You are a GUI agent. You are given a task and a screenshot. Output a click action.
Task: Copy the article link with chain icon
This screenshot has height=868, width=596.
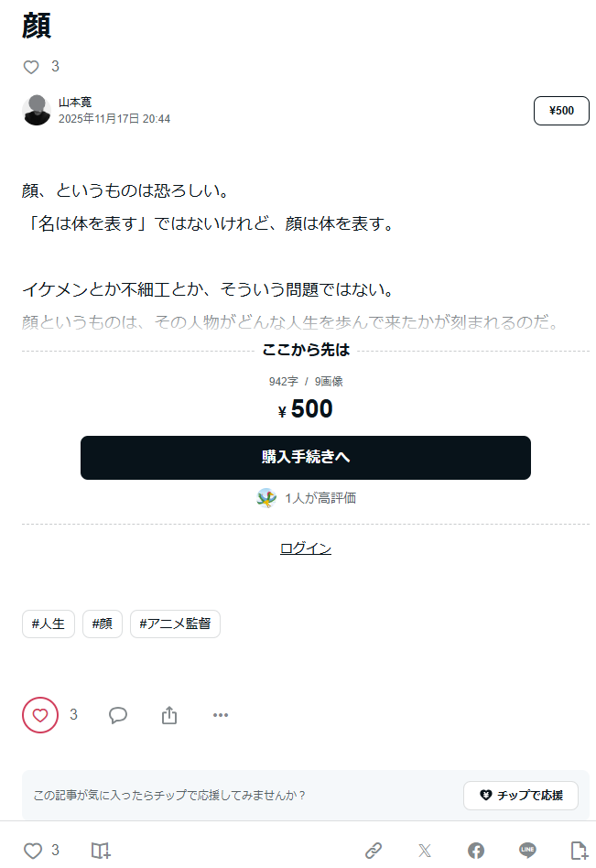tap(374, 851)
